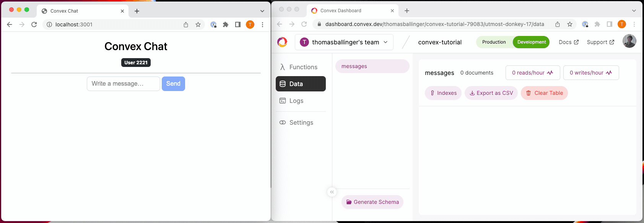Open thomasballinger's team dropdown
The height and width of the screenshot is (223, 644).
343,42
